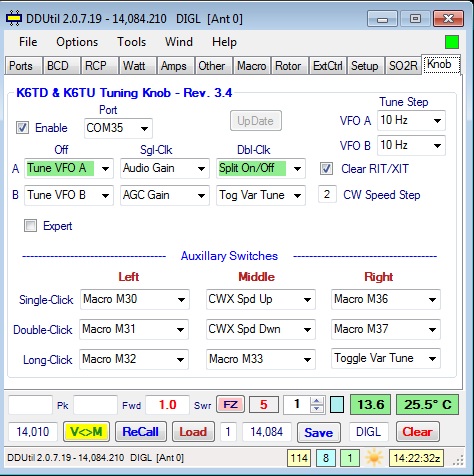Open the Tog Var Tune dropdown

261,195
